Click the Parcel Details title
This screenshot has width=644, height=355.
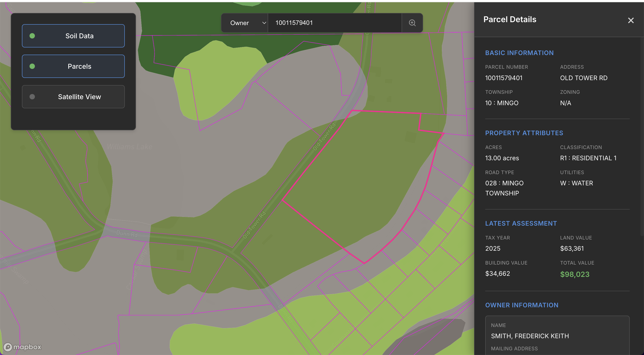510,19
